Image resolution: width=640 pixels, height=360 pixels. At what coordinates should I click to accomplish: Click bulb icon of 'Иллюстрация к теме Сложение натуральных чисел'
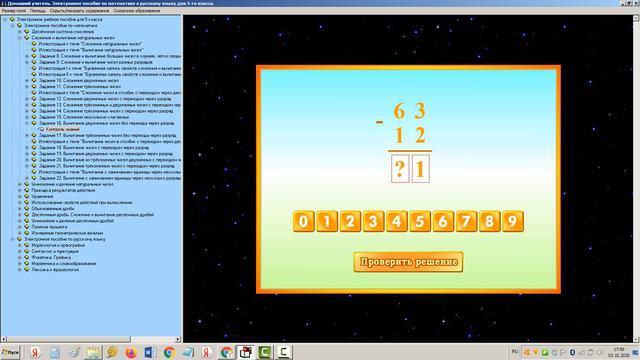tap(34, 44)
